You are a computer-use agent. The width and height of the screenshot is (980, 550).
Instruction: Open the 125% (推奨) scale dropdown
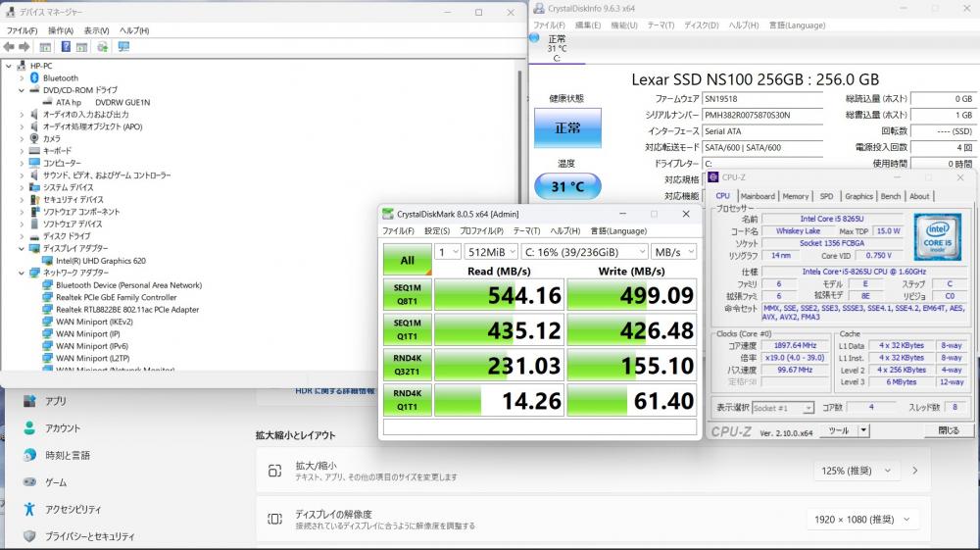pos(856,471)
